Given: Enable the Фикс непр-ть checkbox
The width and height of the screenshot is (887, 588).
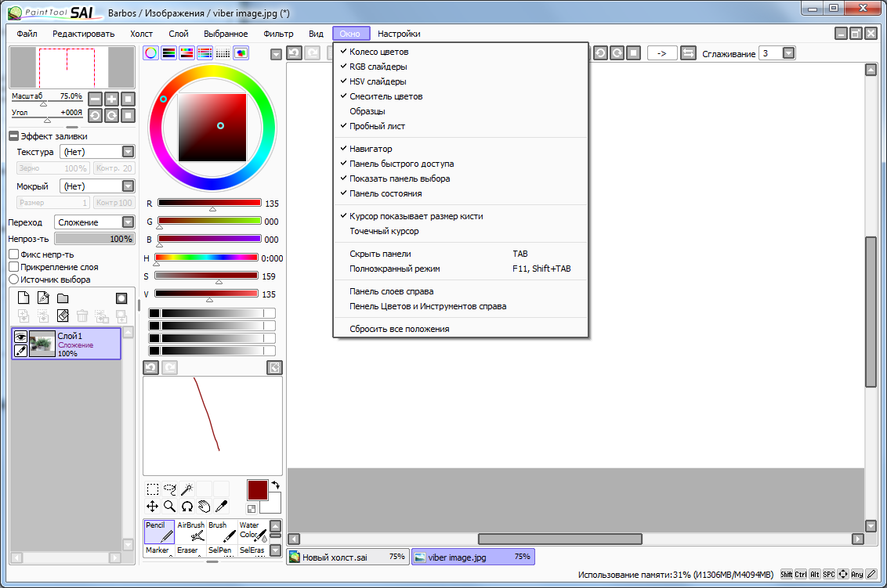Looking at the screenshot, I should tap(14, 254).
